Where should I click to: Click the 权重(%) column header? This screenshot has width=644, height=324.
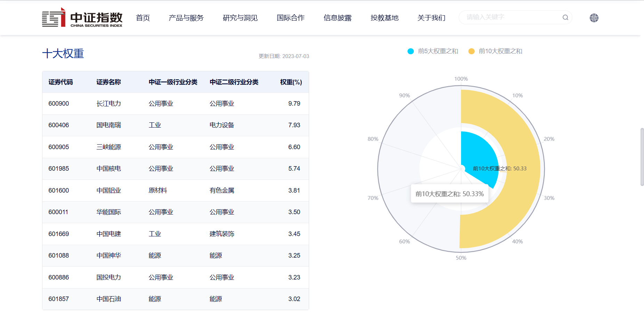point(291,82)
